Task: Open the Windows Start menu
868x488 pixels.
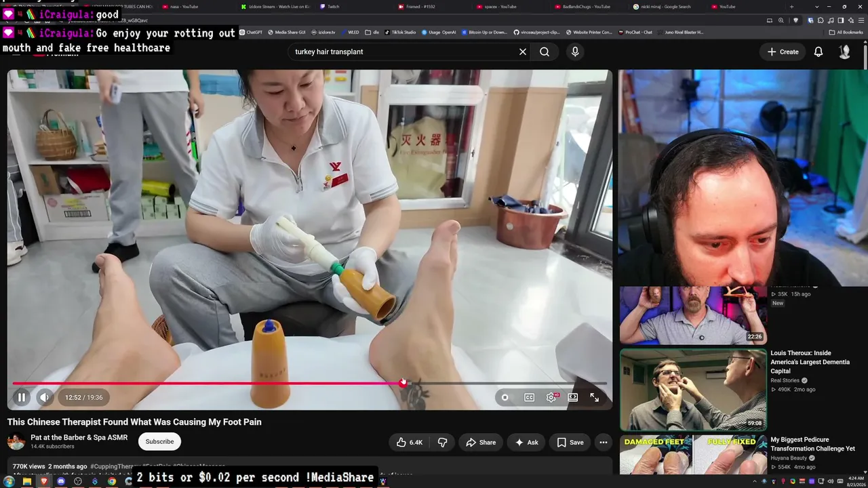Action: [x=9, y=481]
